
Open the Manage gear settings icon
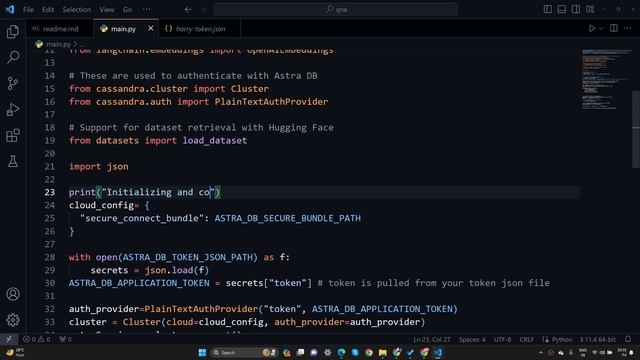tap(13, 320)
